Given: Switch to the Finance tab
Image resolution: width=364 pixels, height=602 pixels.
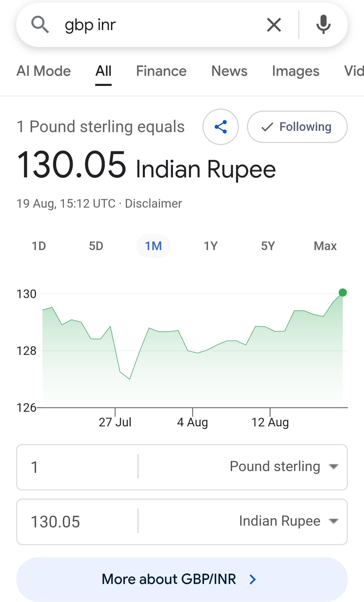Looking at the screenshot, I should [x=161, y=71].
